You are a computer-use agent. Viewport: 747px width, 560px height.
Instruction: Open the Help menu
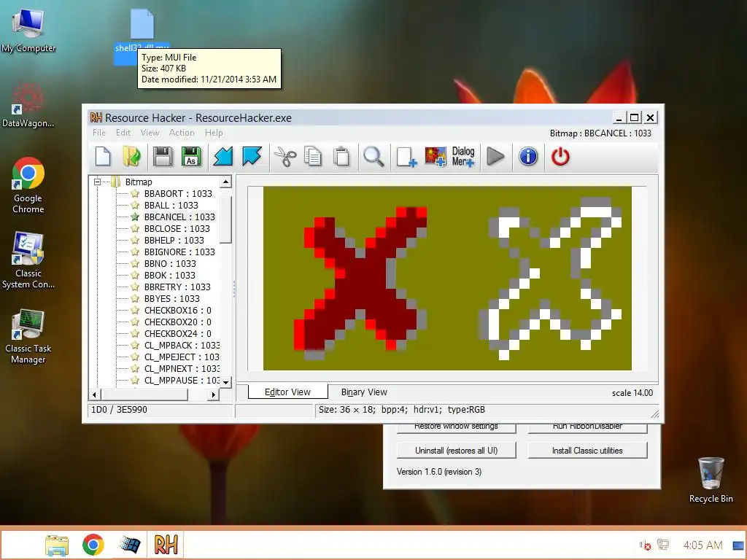(214, 133)
